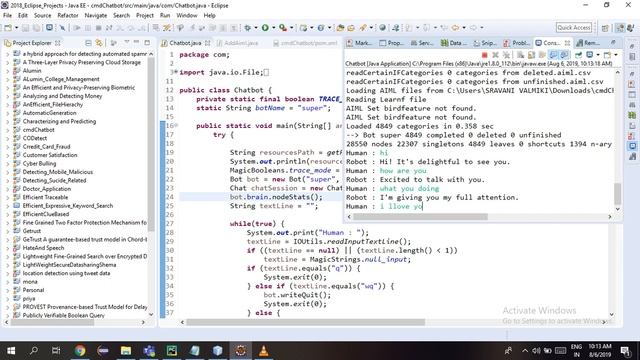Expand the Doctor_Application project node
Image resolution: width=640 pixels, height=360 pixels.
7,189
